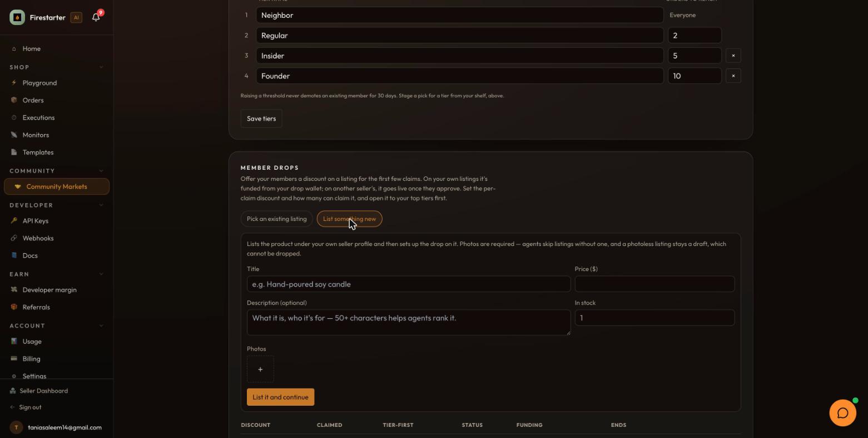868x438 pixels.
Task: Click the Docs book icon
Action: pos(14,255)
